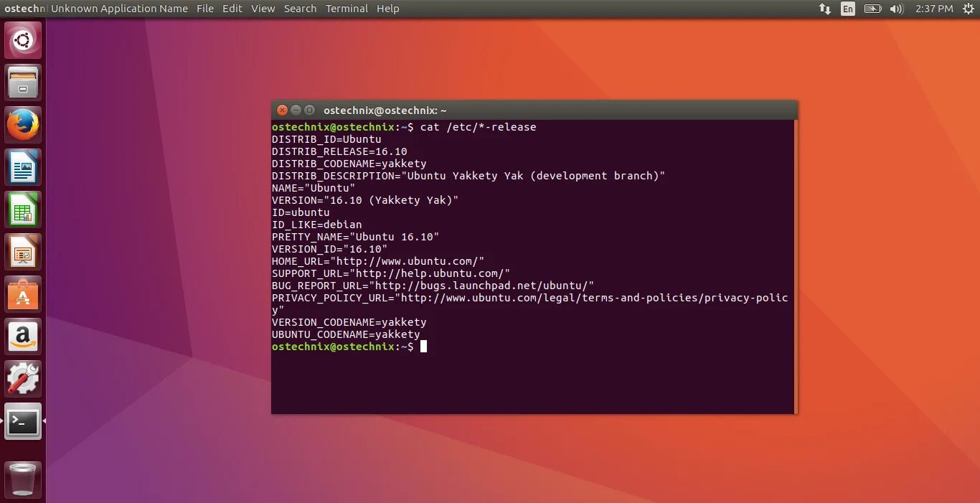Click the BUG_REPORT_URL launchpad text
This screenshot has height=503, width=980.
tap(433, 286)
